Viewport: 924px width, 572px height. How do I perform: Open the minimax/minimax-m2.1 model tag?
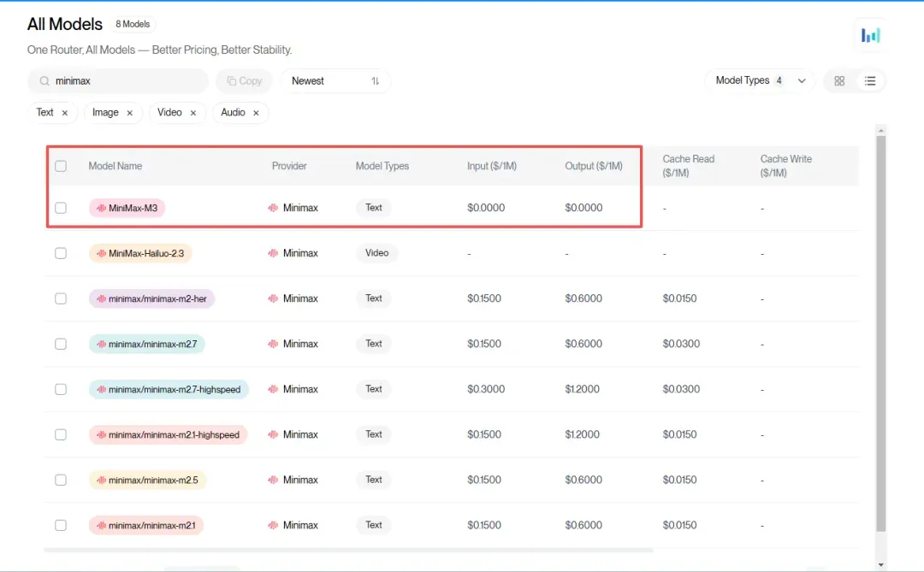click(x=146, y=526)
